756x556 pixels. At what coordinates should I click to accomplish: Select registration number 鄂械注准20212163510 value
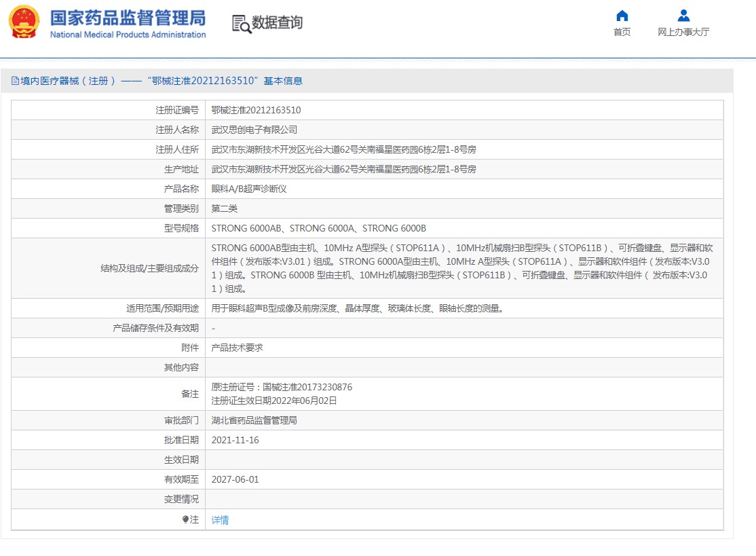(x=256, y=110)
